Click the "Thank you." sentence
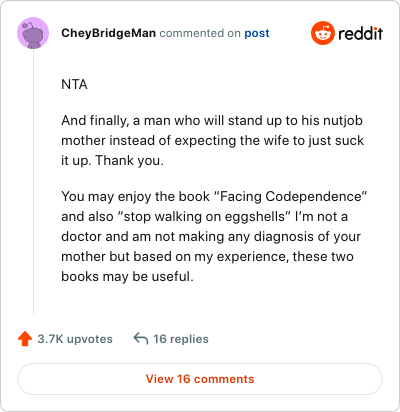 (x=130, y=161)
